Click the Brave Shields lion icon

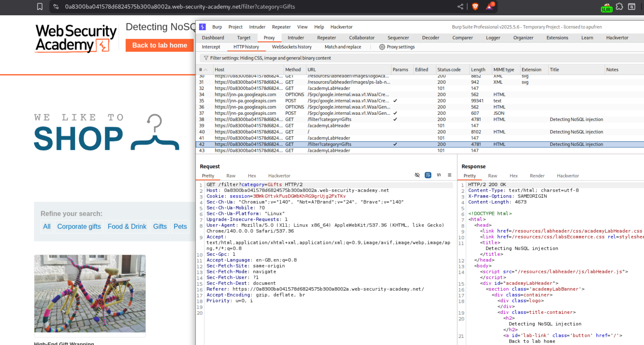475,7
